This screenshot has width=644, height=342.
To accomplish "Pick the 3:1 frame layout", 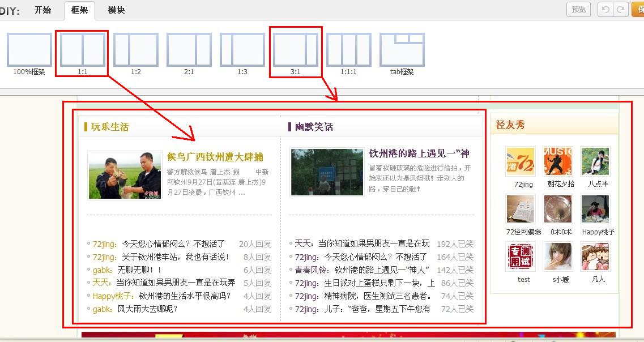I will (x=295, y=50).
